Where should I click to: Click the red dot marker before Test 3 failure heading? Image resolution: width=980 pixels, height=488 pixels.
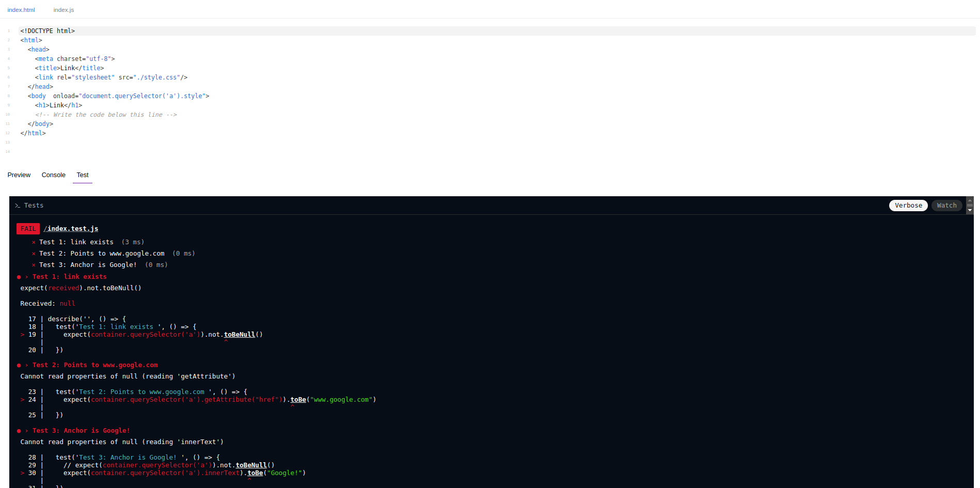coord(19,430)
